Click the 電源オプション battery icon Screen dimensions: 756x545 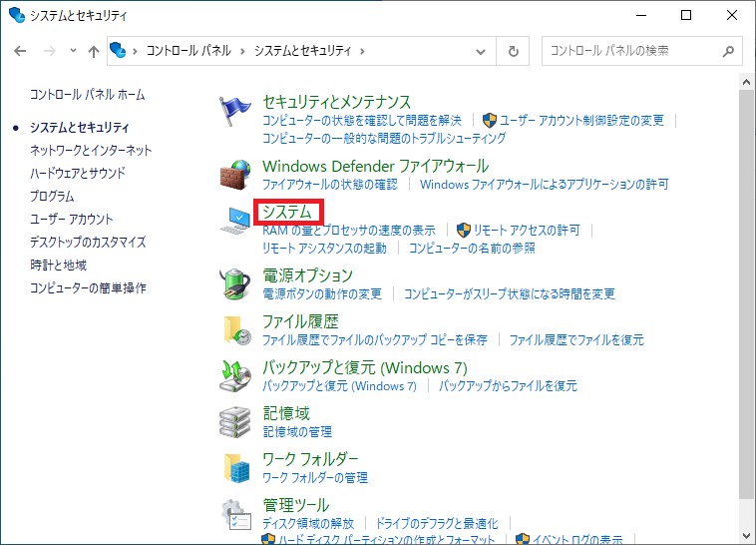[x=234, y=283]
